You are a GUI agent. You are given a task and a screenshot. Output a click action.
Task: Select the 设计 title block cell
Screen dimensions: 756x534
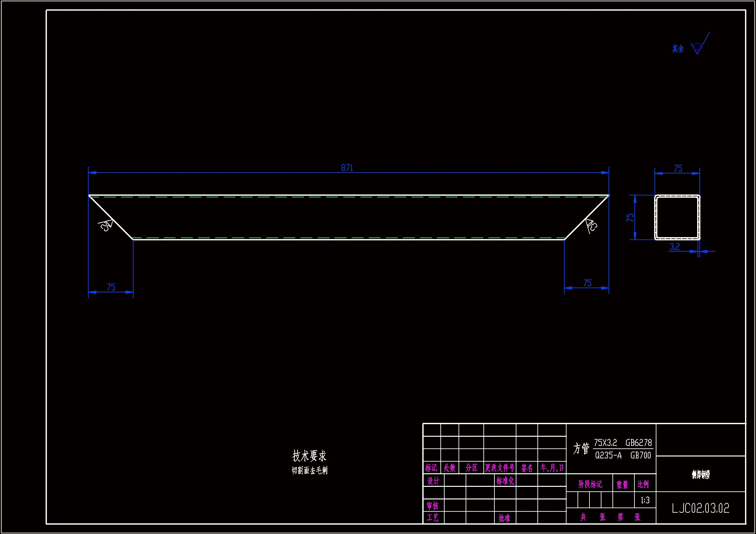433,481
